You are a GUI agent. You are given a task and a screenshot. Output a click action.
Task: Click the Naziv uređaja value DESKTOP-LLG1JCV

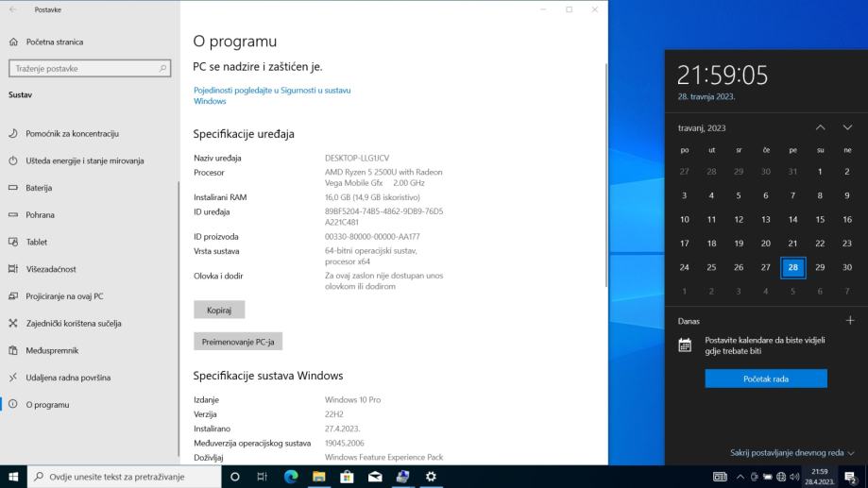point(357,159)
